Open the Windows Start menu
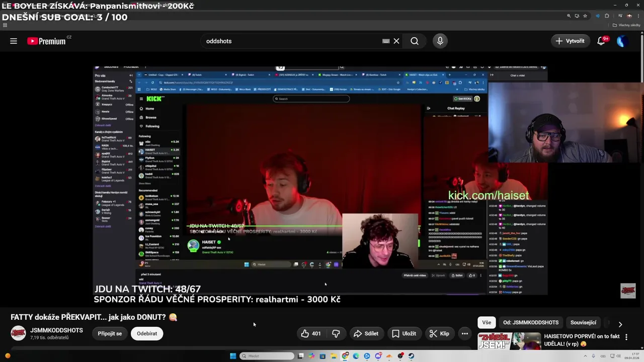Screen dimensions: 644x362 (233, 356)
